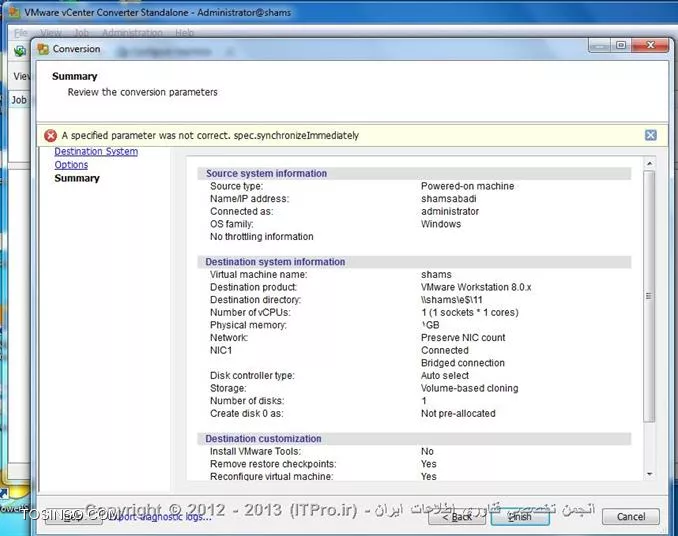Click the 'Volume-based cloning' value
Image resolution: width=678 pixels, height=536 pixels.
point(470,388)
